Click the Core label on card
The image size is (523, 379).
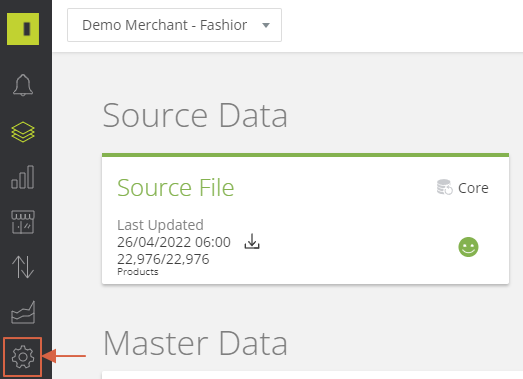tap(473, 188)
